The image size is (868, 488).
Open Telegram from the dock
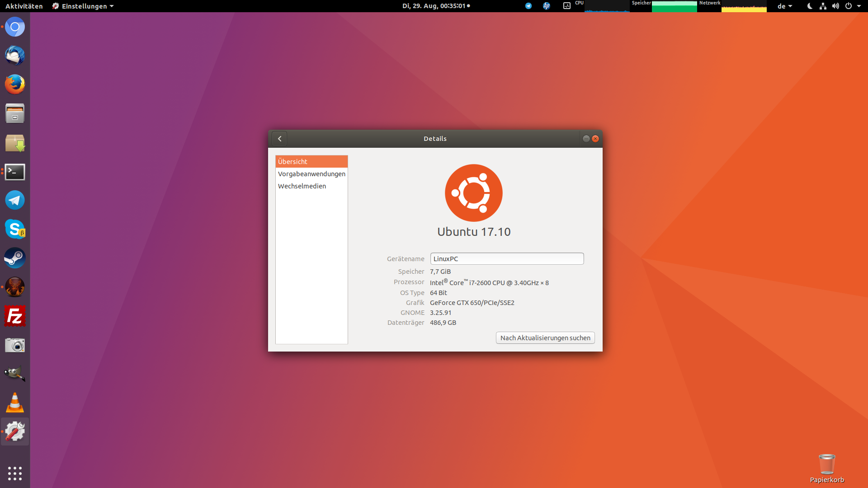click(x=15, y=200)
